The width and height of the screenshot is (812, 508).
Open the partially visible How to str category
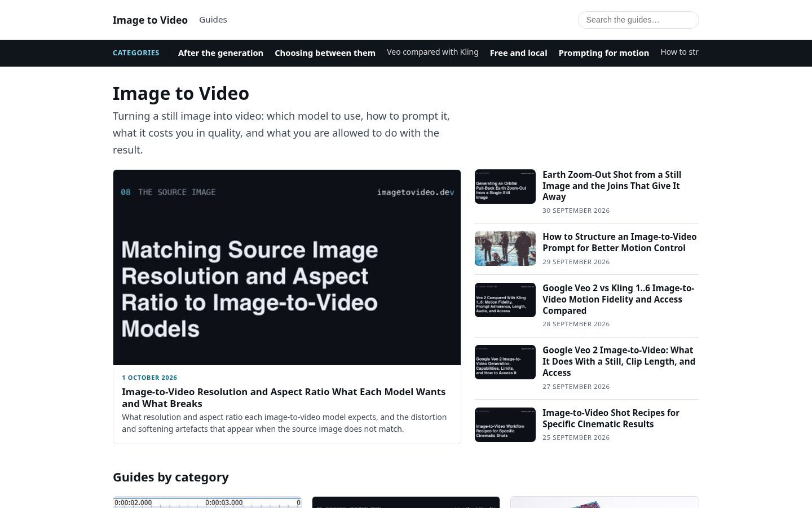coord(679,52)
